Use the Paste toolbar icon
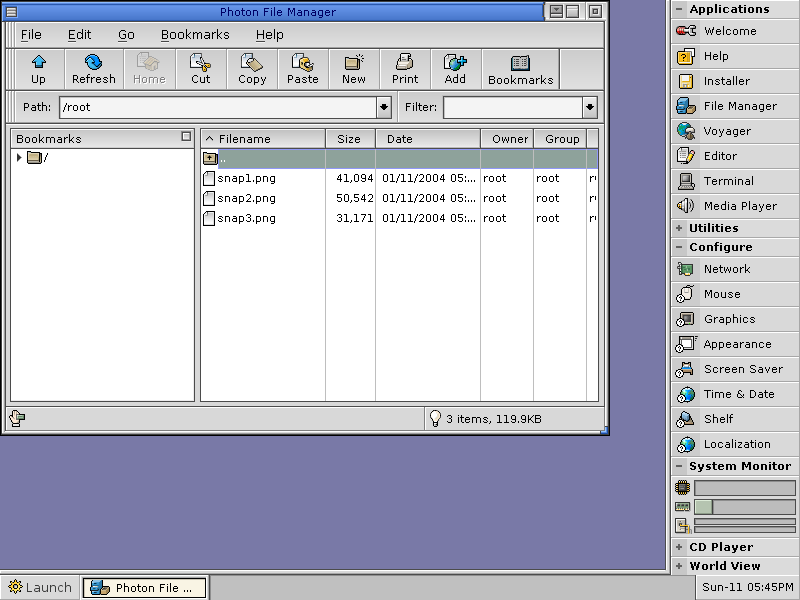The width and height of the screenshot is (800, 600). coord(302,68)
